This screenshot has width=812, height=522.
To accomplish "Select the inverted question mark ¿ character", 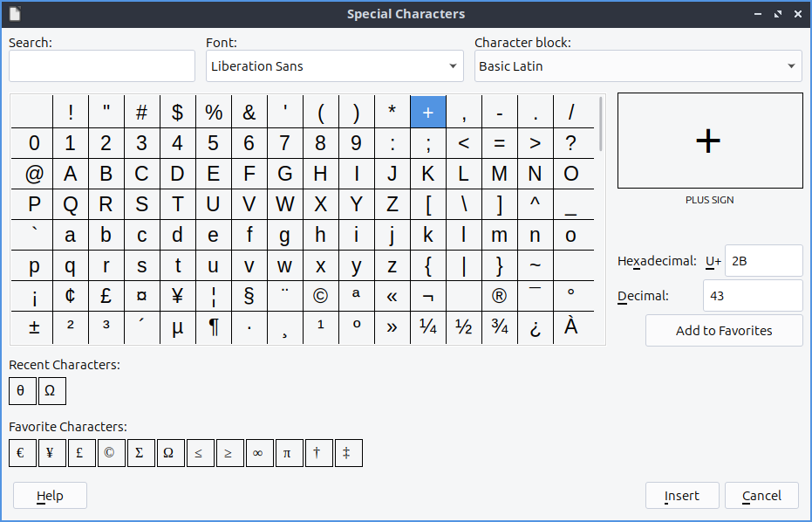I will 535,327.
